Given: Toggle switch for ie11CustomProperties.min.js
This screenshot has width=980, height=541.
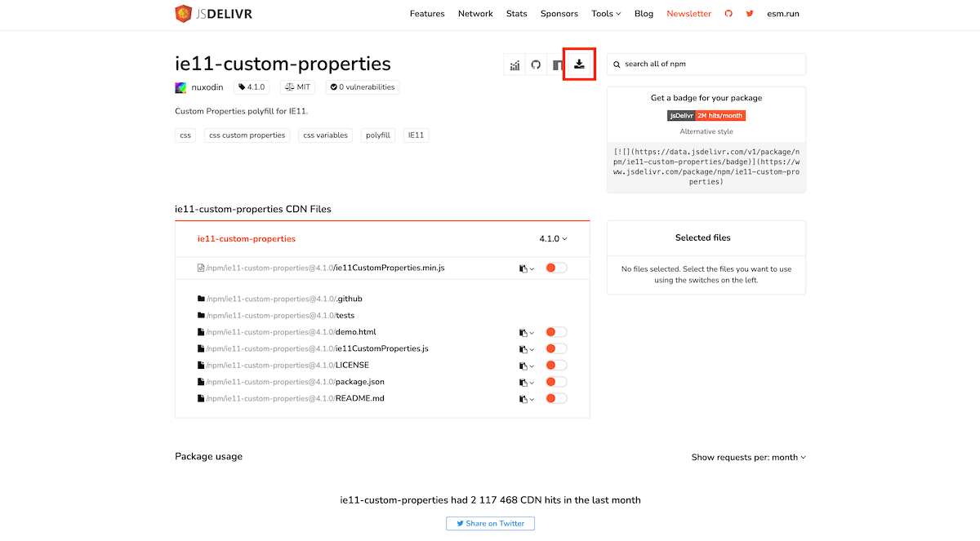Looking at the screenshot, I should (x=556, y=268).
